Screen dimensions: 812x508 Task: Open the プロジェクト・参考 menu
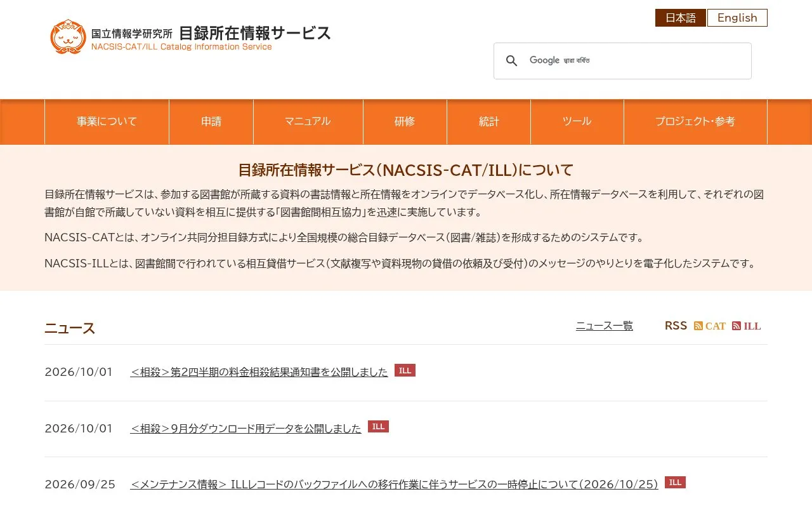[x=695, y=122]
